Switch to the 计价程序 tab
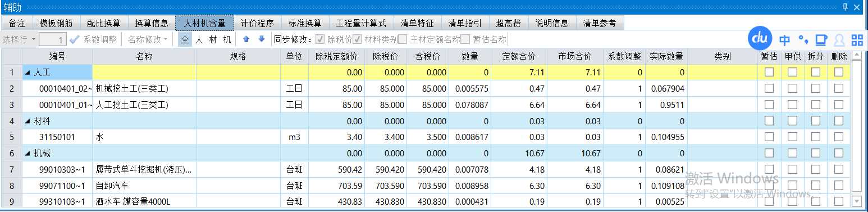The height and width of the screenshot is (212, 868). tap(257, 23)
